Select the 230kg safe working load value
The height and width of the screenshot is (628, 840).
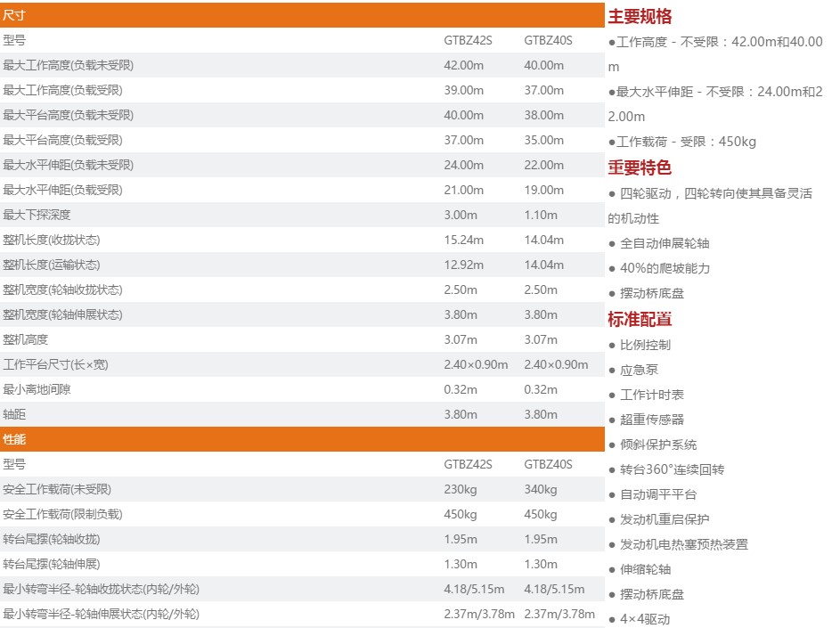461,489
